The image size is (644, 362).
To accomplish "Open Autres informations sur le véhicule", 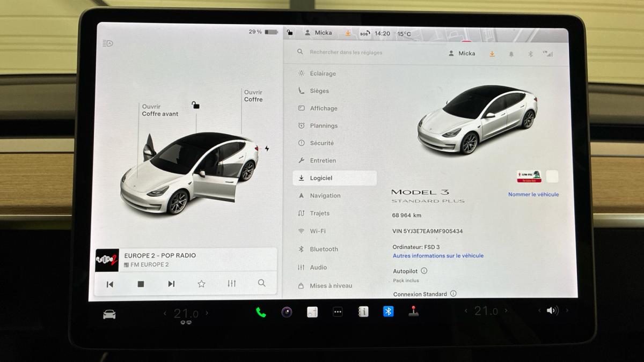I will [x=438, y=256].
